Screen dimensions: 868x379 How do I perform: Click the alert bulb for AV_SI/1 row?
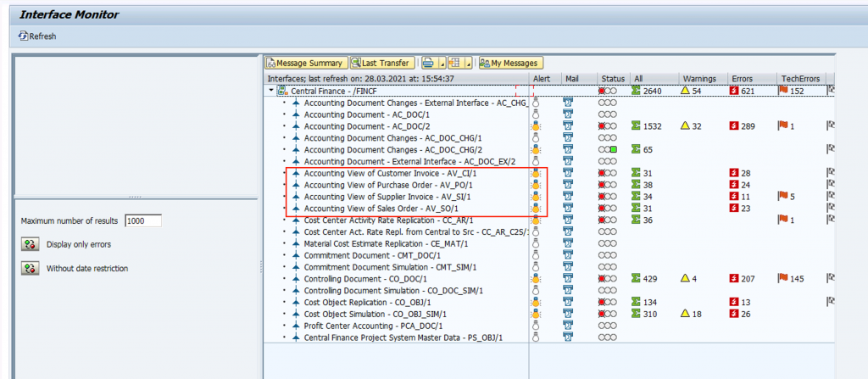(536, 196)
